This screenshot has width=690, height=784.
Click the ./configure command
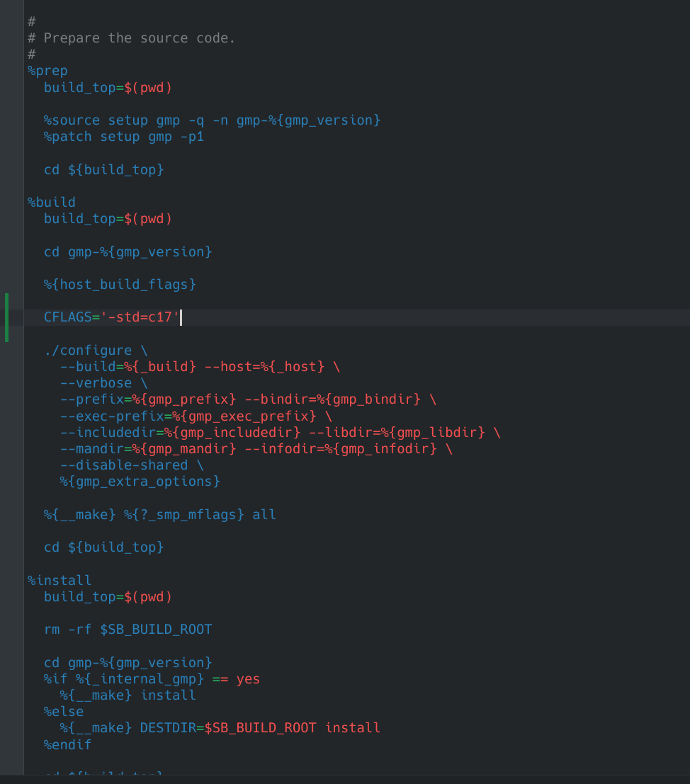click(88, 351)
